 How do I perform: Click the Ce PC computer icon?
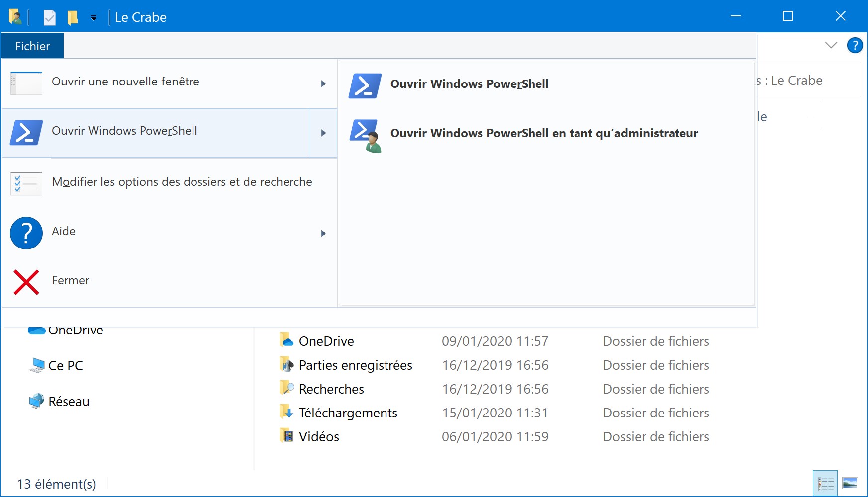coord(37,365)
